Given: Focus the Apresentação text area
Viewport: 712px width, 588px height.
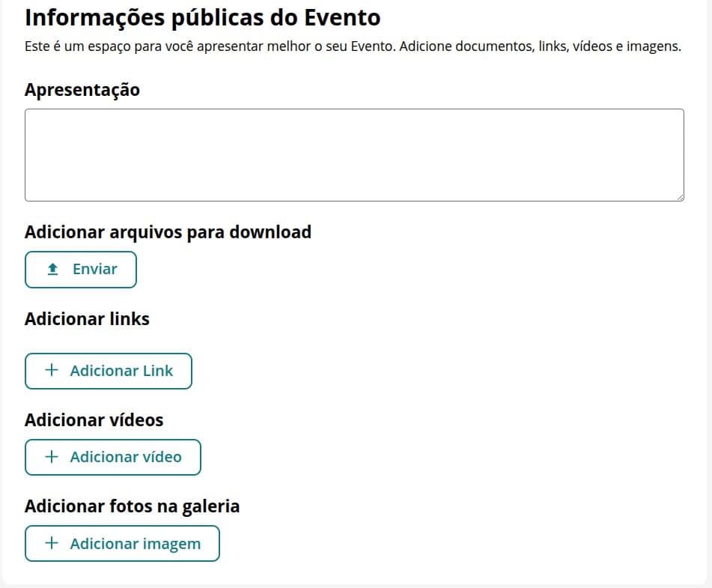Looking at the screenshot, I should [x=354, y=155].
